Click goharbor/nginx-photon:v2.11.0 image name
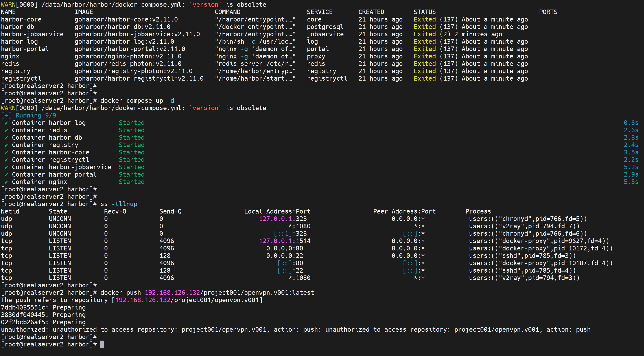644x356 pixels. click(x=128, y=56)
